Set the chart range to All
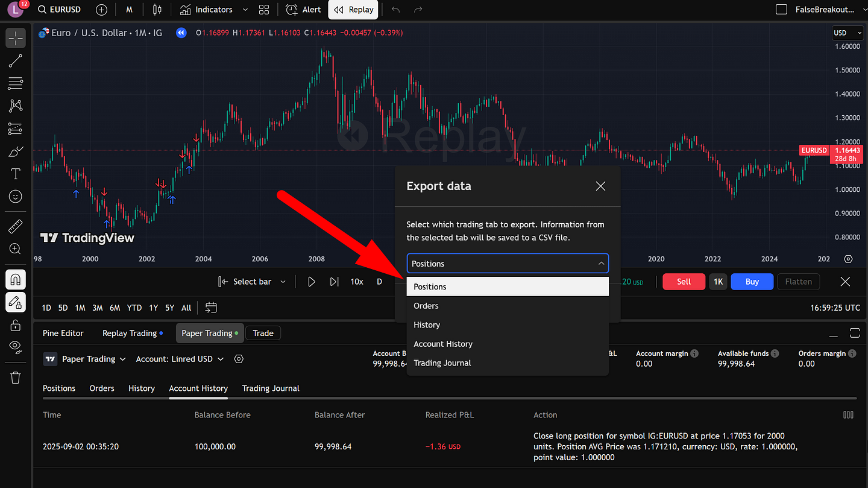 tap(186, 308)
